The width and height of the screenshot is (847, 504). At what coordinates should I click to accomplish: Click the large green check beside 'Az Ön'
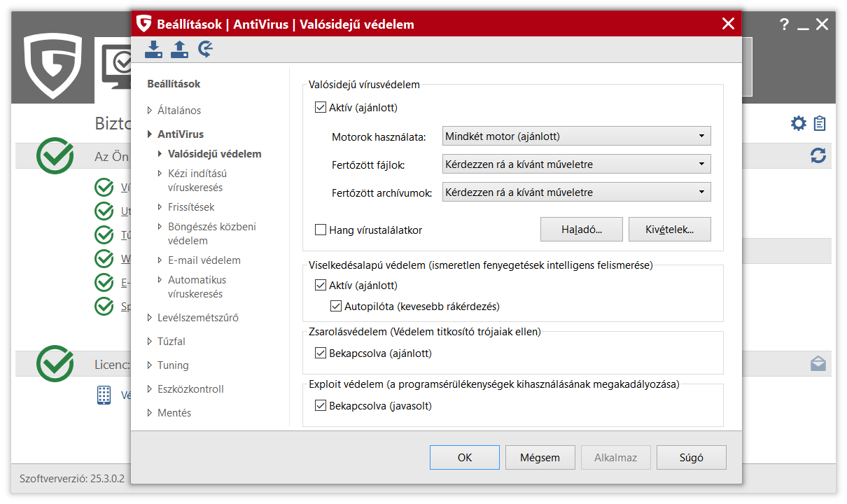[x=55, y=155]
